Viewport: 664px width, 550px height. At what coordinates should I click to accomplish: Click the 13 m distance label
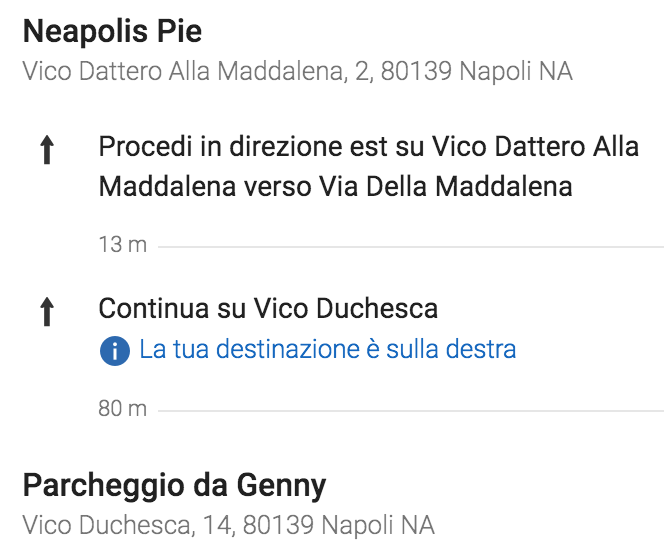123,245
